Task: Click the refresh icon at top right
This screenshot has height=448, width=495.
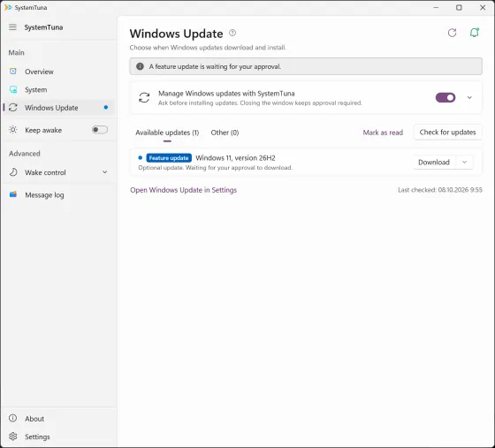Action: point(452,33)
